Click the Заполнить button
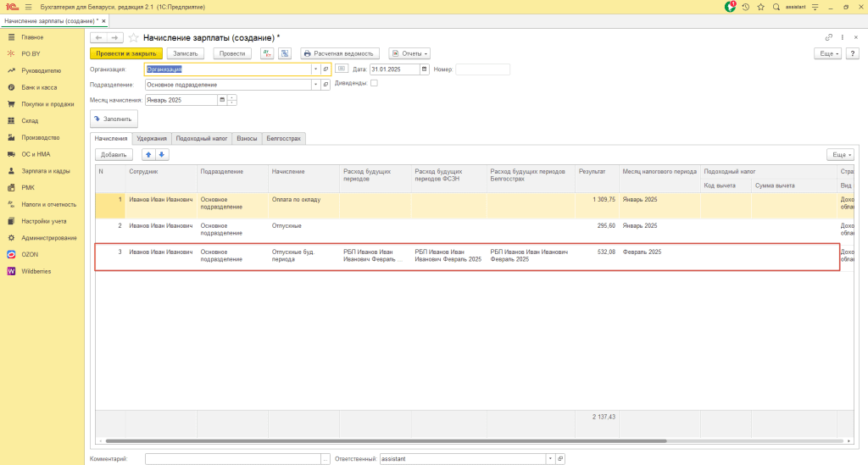Image resolution: width=868 pixels, height=465 pixels. point(114,119)
